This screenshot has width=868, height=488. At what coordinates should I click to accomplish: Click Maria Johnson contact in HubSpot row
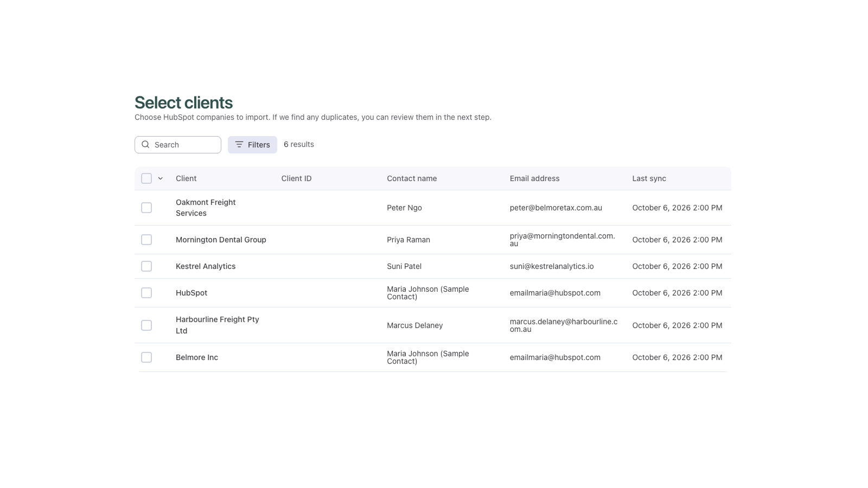428,293
